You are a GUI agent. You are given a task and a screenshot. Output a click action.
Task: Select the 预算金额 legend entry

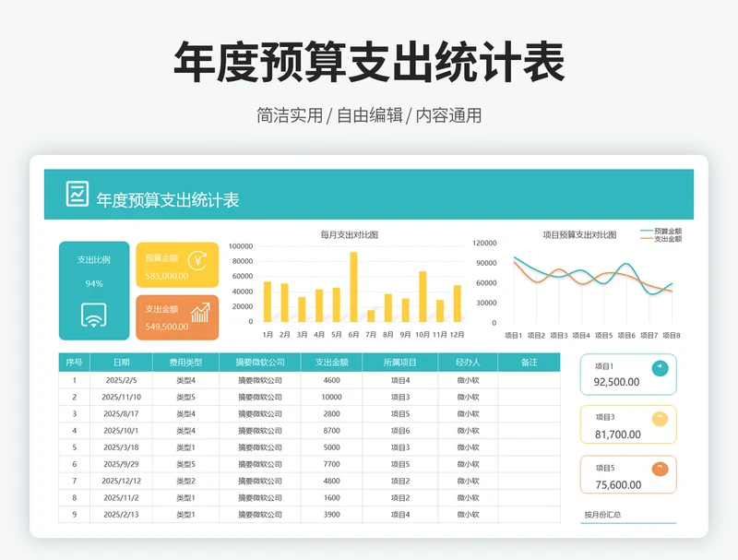[661, 231]
